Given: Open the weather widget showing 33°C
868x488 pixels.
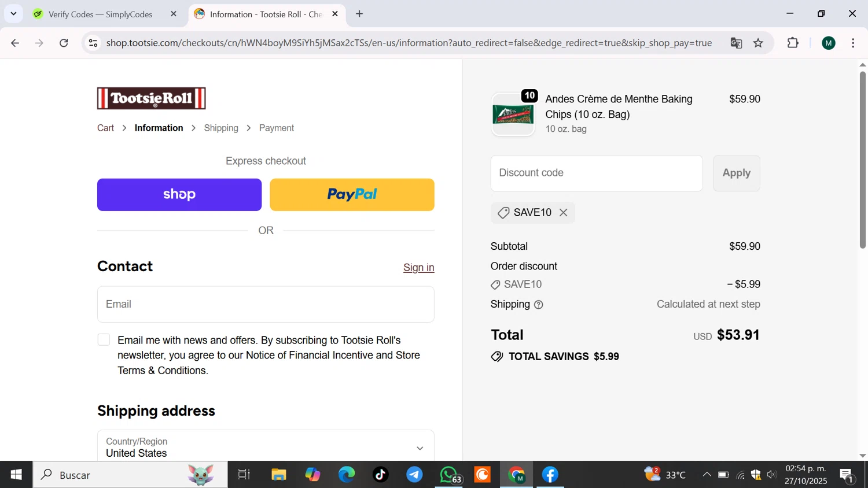Looking at the screenshot, I should (x=665, y=475).
